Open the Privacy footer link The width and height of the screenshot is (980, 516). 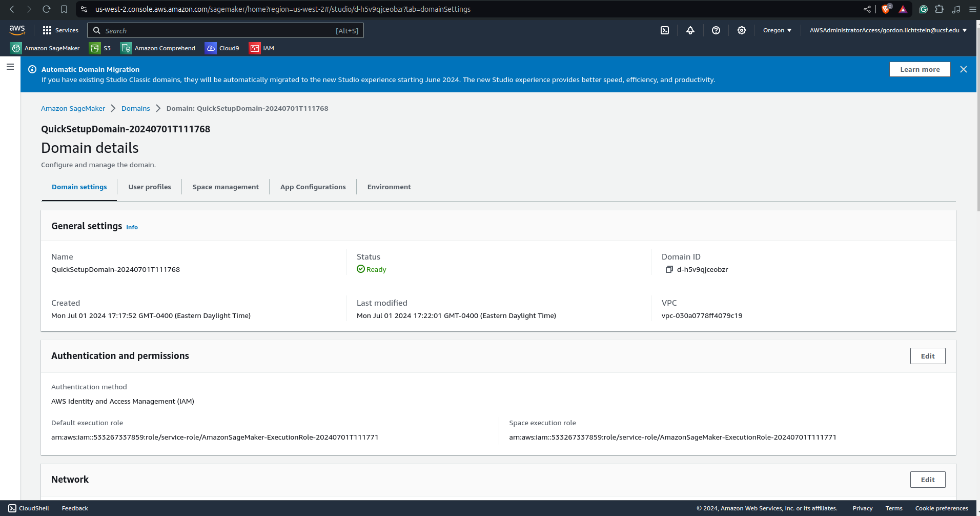tap(863, 508)
